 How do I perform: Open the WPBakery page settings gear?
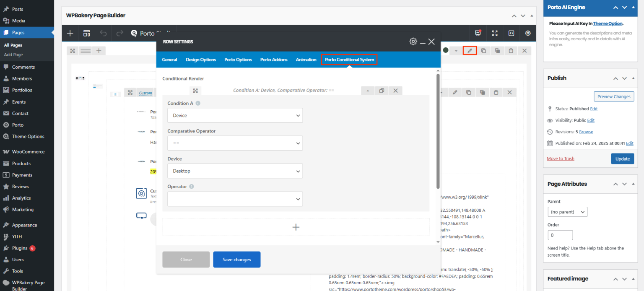tap(528, 33)
